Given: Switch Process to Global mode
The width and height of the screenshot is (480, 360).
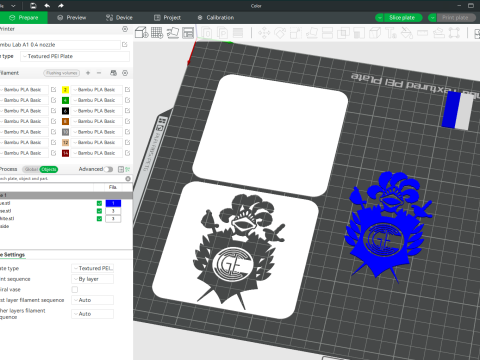Looking at the screenshot, I should (31, 169).
